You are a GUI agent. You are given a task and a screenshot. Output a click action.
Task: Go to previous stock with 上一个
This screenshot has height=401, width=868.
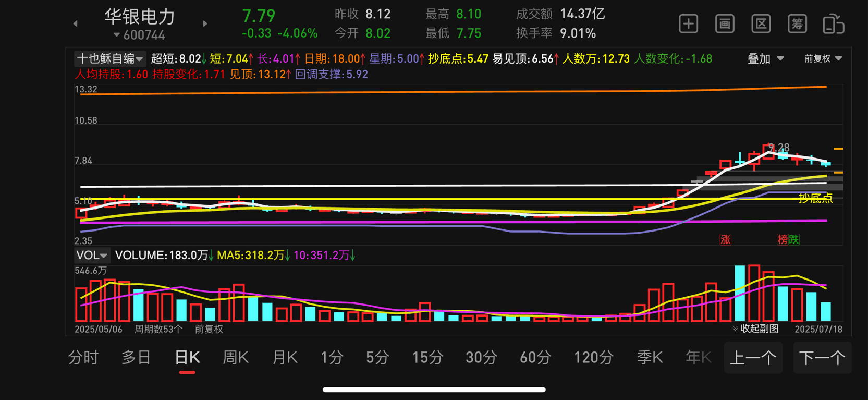(753, 358)
